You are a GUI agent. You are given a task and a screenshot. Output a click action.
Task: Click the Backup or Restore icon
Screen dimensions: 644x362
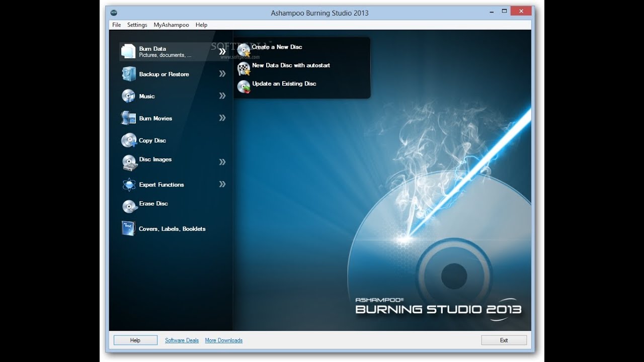point(128,74)
